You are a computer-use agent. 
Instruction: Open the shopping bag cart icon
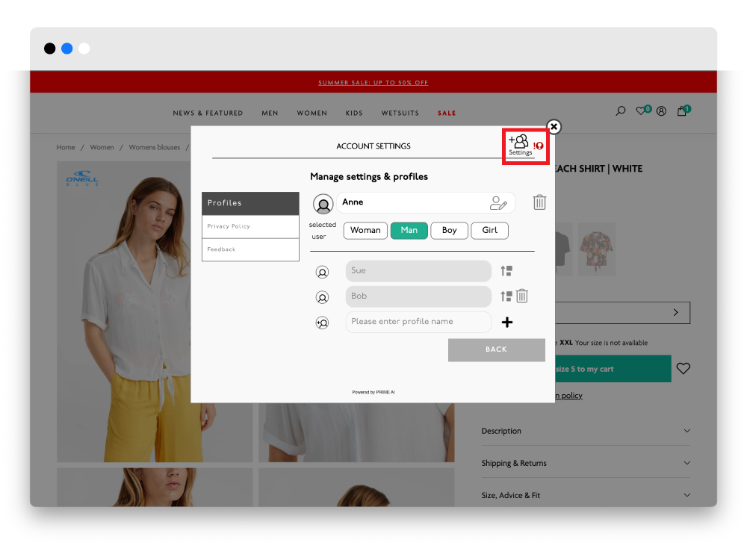682,111
